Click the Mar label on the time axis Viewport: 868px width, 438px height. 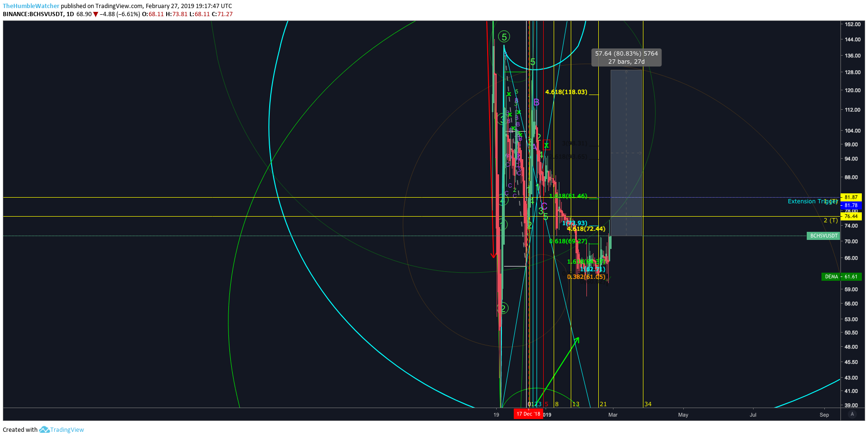click(613, 415)
